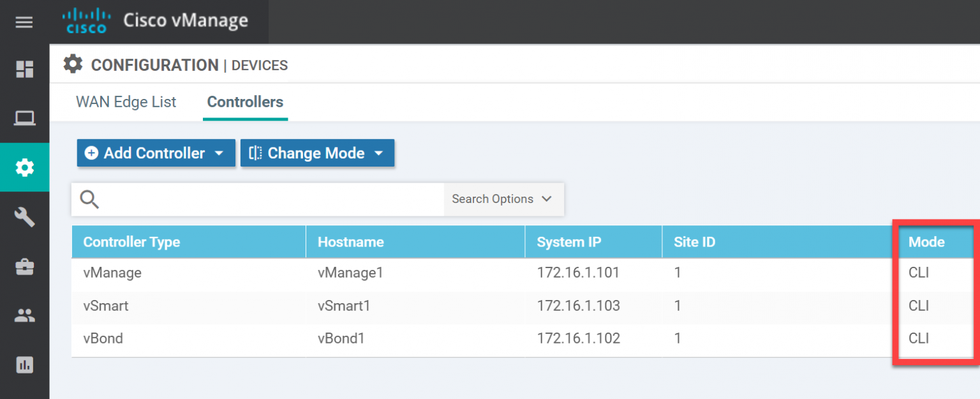
Task: Select the Dashboard icon in sidebar
Action: 24,70
